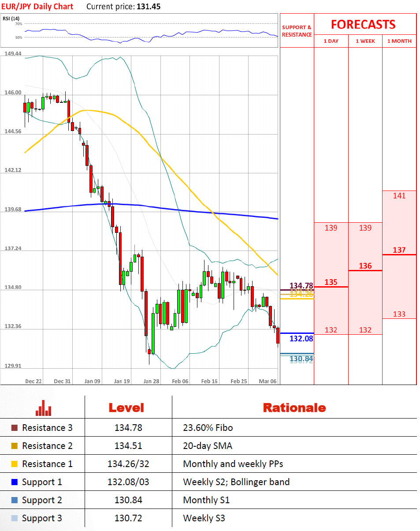
Task: Click the 'Jan 19' date axis label
Action: click(x=122, y=381)
